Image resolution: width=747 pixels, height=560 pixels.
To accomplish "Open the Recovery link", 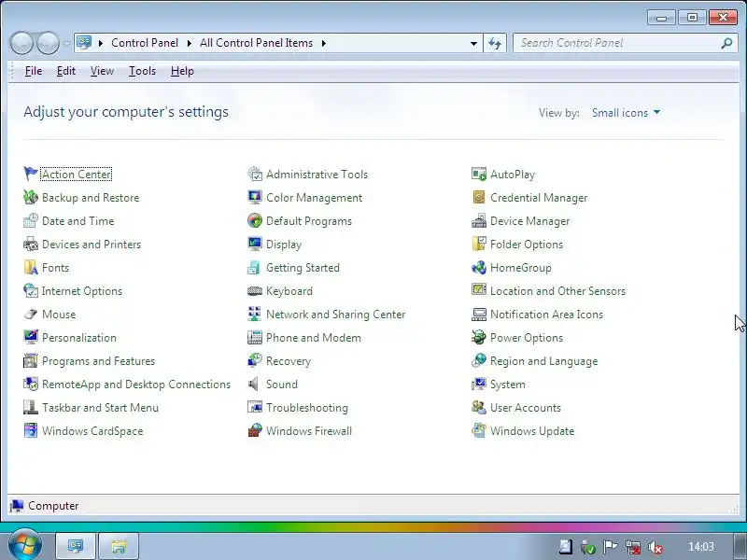I will pos(289,361).
